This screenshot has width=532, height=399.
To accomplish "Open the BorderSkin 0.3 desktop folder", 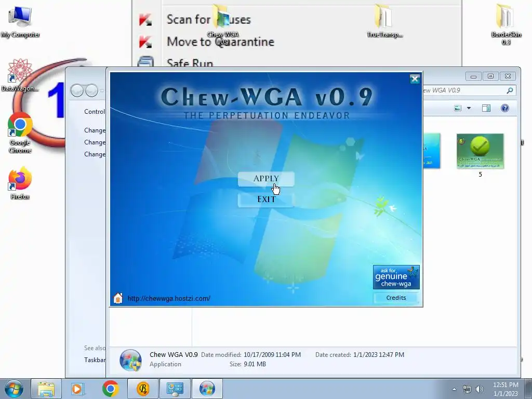I will 506,24.
